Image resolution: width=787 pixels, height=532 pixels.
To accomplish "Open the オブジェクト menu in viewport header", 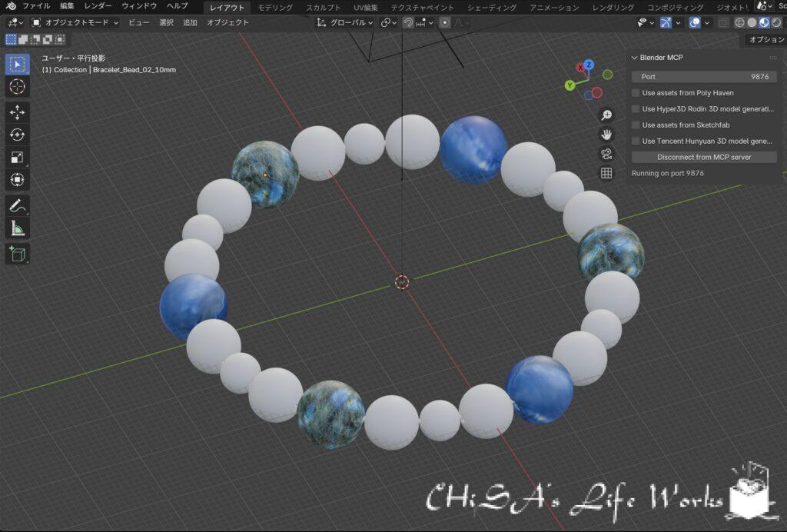I will click(x=227, y=22).
